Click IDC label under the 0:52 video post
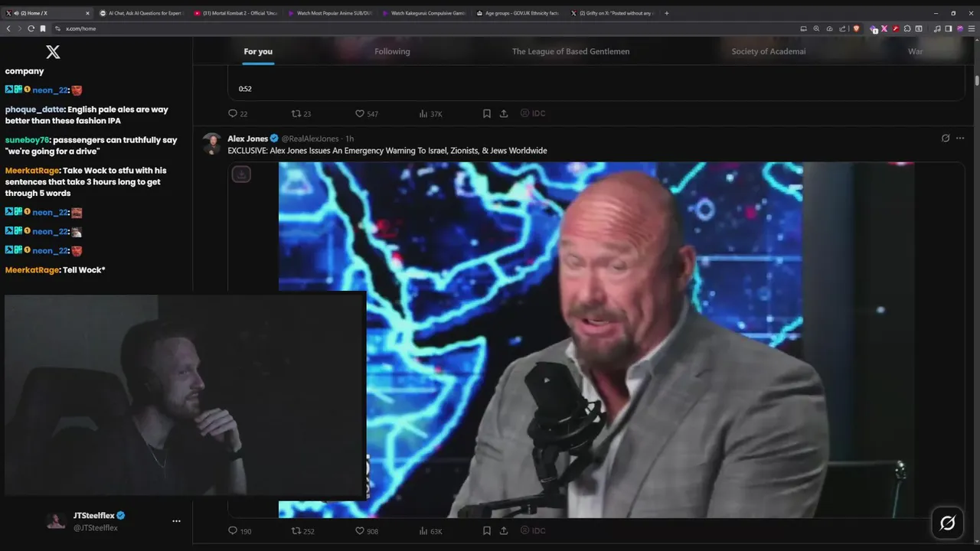980x551 pixels. (x=533, y=113)
